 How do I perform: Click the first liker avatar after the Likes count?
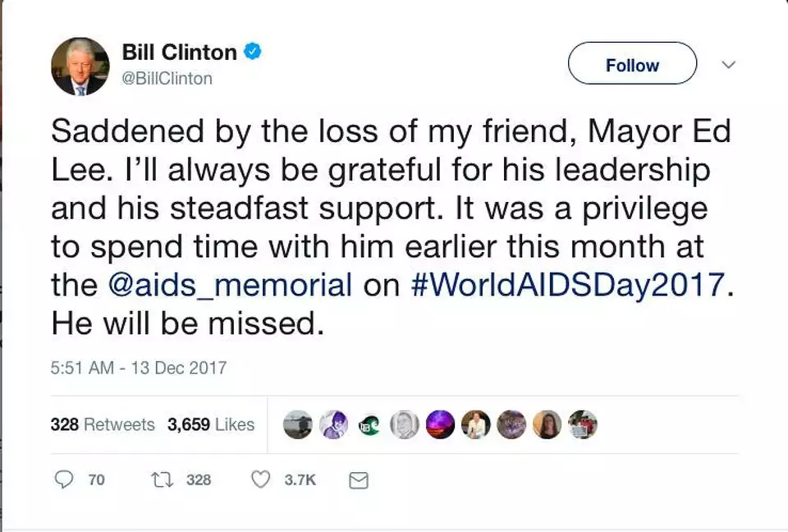pyautogui.click(x=297, y=424)
